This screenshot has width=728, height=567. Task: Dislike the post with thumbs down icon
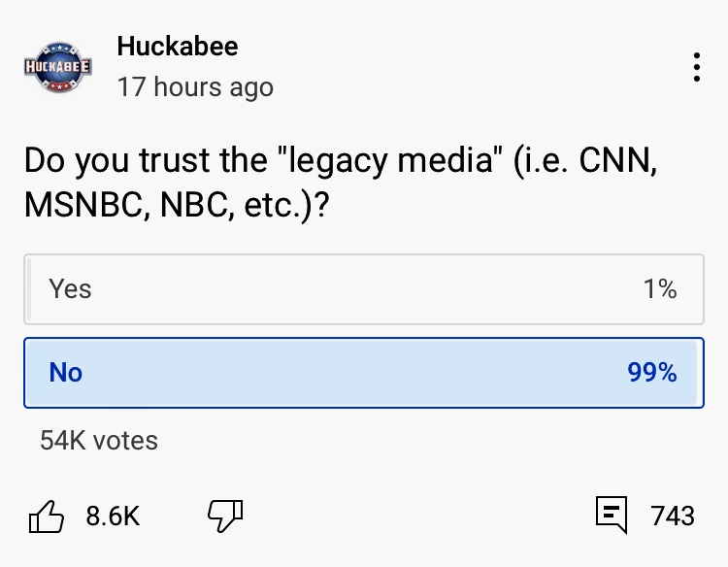[225, 517]
